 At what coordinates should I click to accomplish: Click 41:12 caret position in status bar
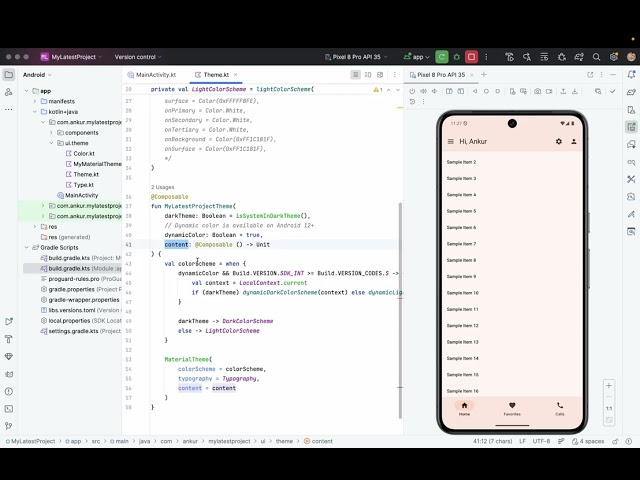[x=493, y=441]
